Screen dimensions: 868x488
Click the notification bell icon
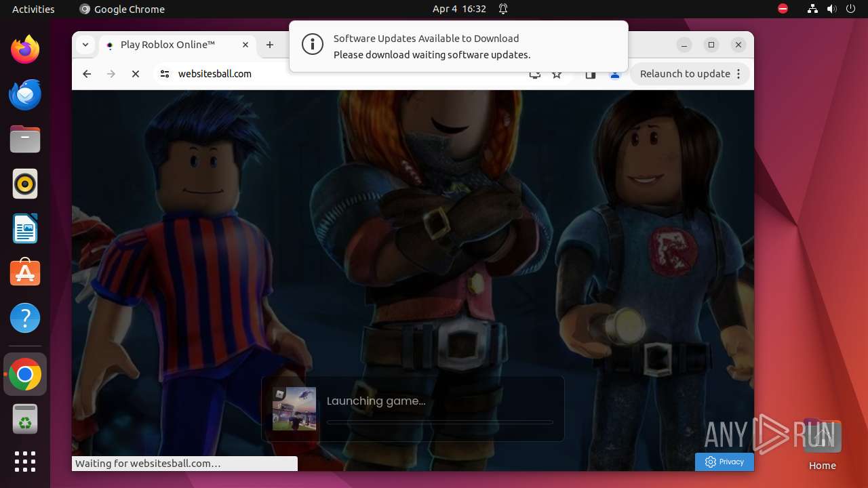[x=503, y=9]
